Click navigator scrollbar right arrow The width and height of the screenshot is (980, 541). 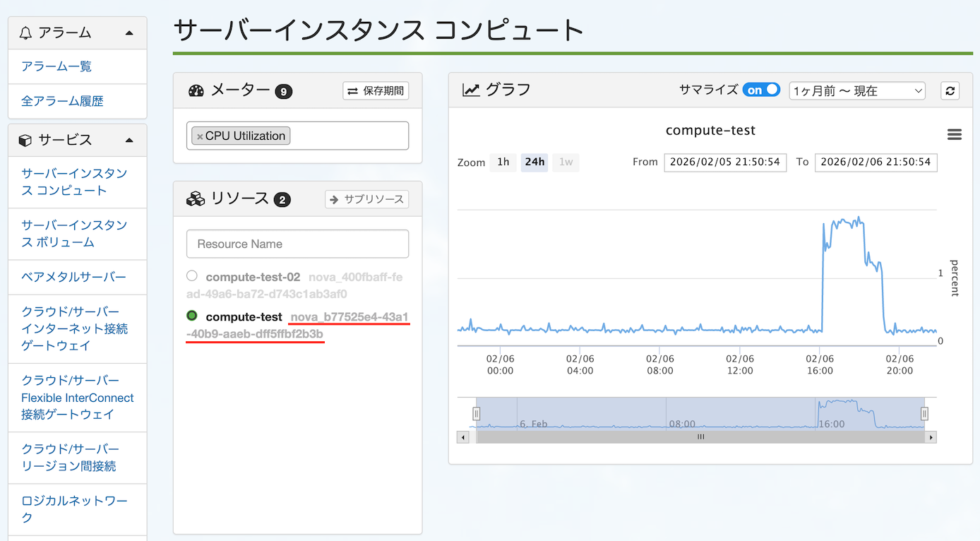931,437
